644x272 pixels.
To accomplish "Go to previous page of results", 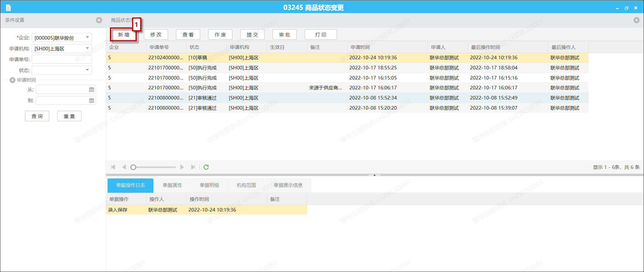I will [x=124, y=167].
